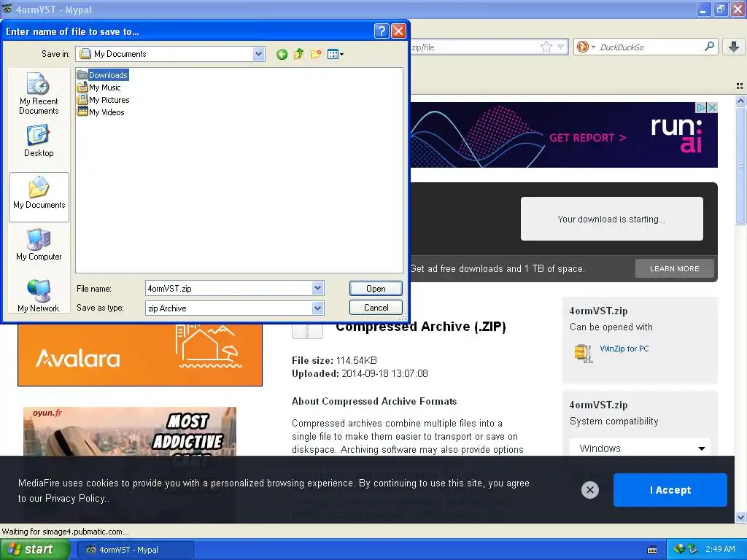
Task: Close the run:ai ad with X
Action: [712, 108]
